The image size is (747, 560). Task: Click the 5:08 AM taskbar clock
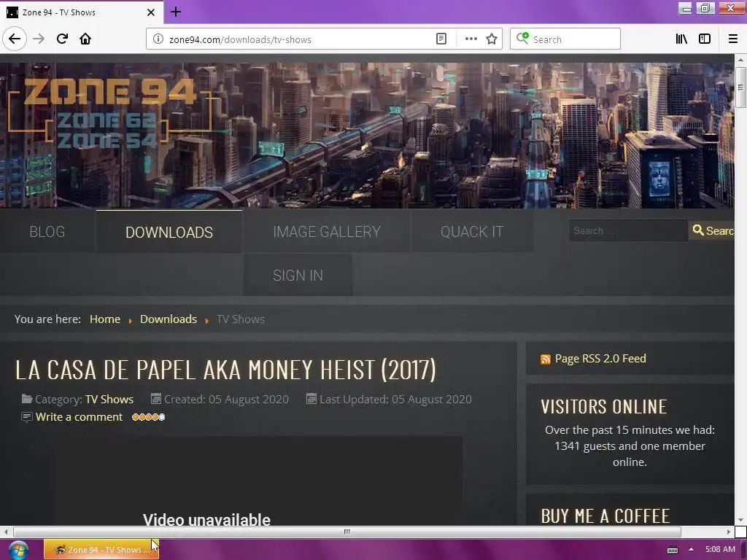point(720,550)
